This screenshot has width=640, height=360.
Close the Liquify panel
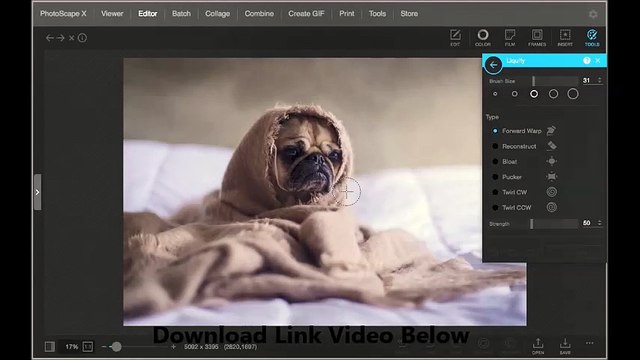598,60
